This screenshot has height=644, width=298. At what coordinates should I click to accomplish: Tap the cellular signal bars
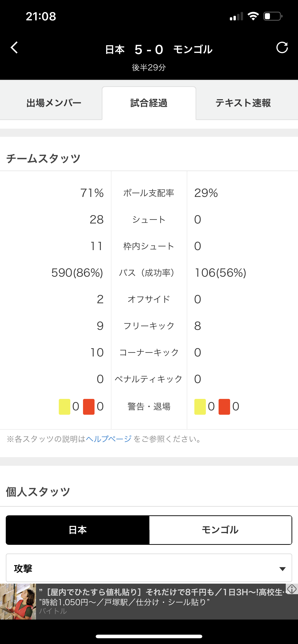pyautogui.click(x=236, y=16)
